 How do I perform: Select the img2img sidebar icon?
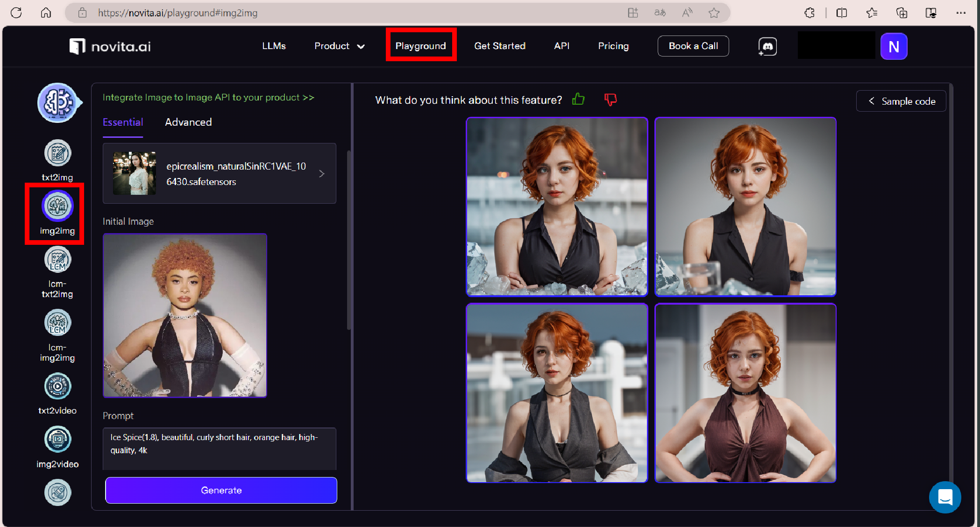pyautogui.click(x=57, y=206)
